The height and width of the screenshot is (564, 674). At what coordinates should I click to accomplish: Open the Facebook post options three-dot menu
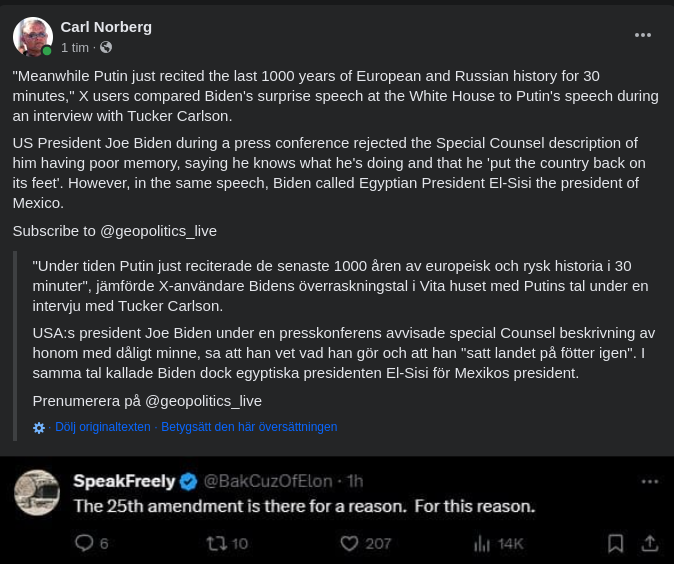click(643, 35)
